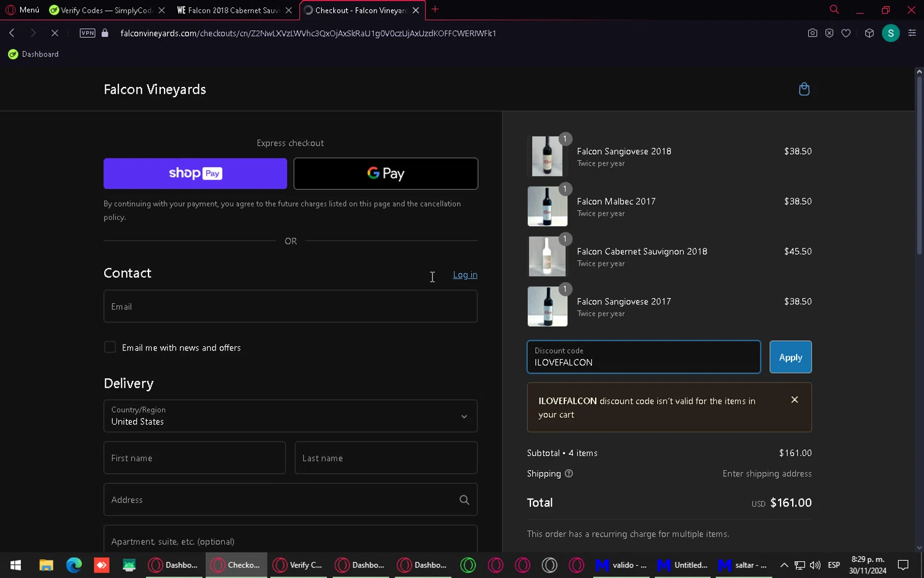Launch File Explorer from the taskbar

[x=46, y=565]
